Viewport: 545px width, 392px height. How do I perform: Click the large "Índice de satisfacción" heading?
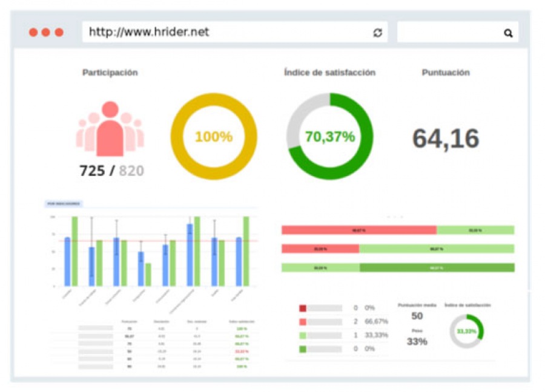[329, 72]
